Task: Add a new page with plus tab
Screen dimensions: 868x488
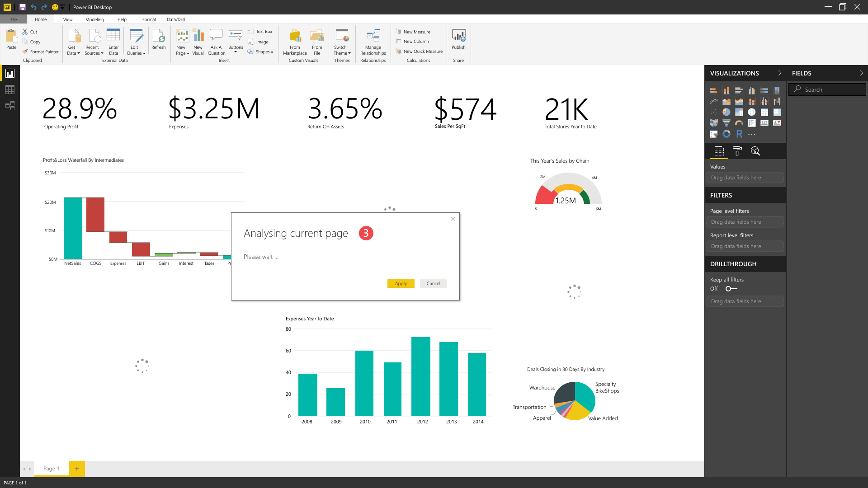Action: point(77,469)
